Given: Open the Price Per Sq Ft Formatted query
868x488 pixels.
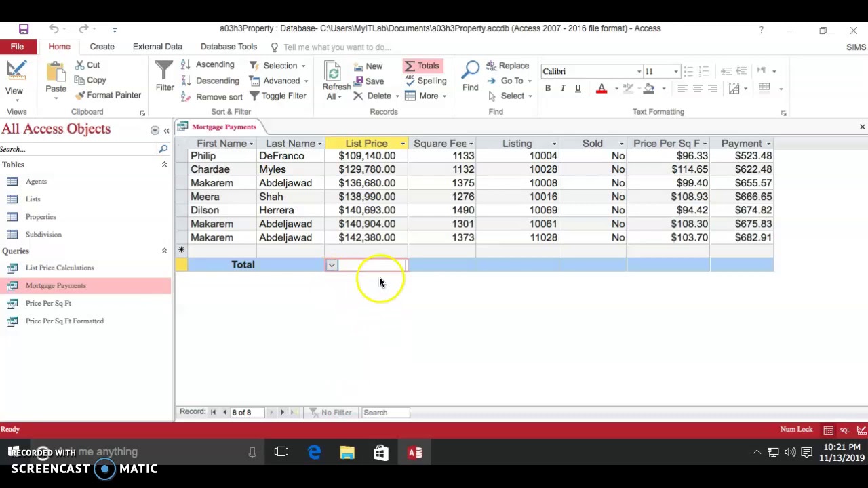Looking at the screenshot, I should pos(64,321).
